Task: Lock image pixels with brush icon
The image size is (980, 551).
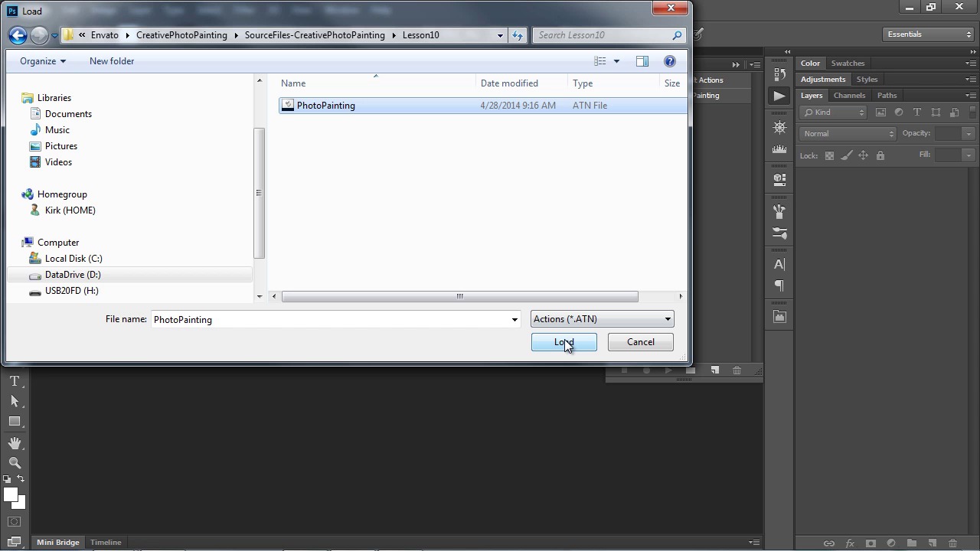Action: pos(846,155)
